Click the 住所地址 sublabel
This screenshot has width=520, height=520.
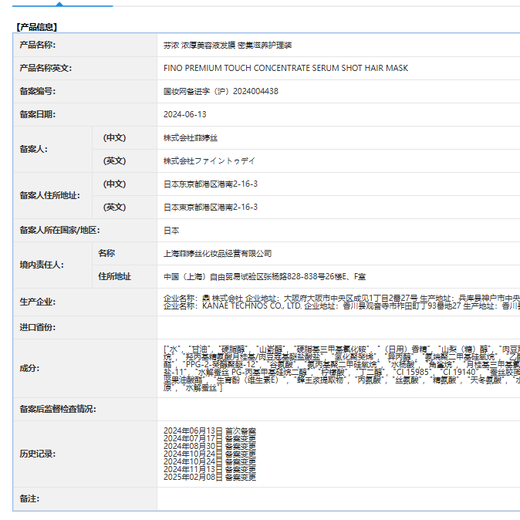tap(114, 276)
